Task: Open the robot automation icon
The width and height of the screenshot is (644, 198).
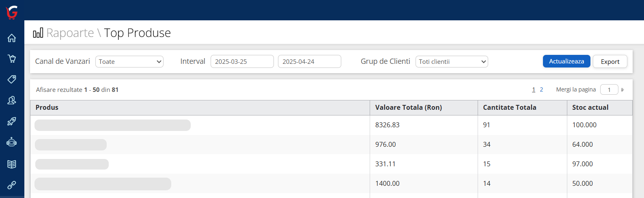Action: click(x=12, y=142)
